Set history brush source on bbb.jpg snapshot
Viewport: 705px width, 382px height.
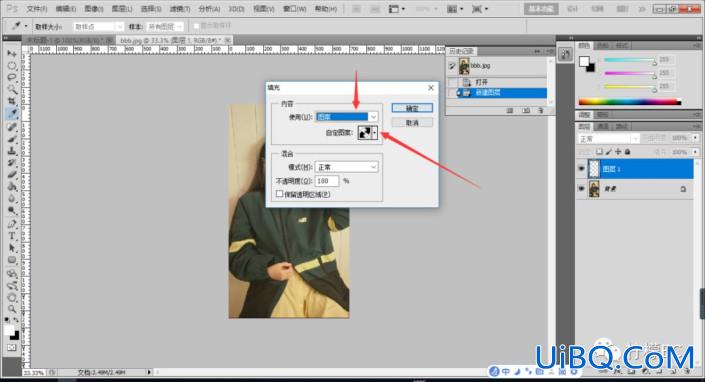[452, 66]
